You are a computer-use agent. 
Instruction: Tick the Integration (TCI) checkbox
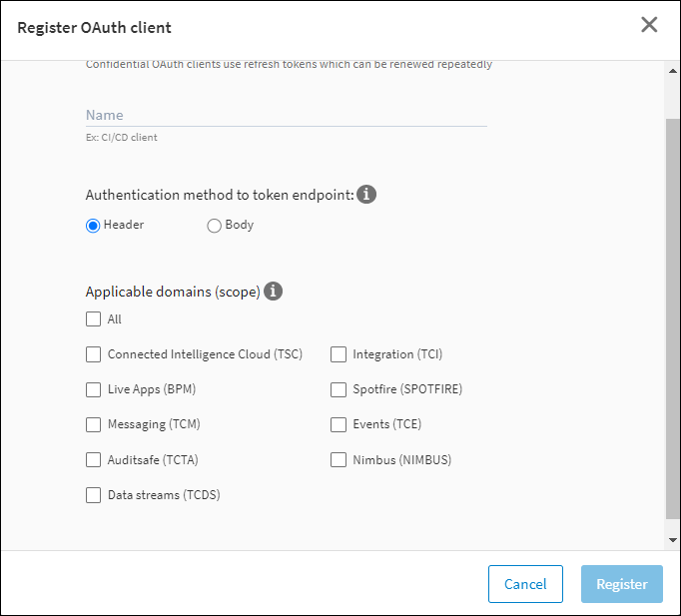339,354
